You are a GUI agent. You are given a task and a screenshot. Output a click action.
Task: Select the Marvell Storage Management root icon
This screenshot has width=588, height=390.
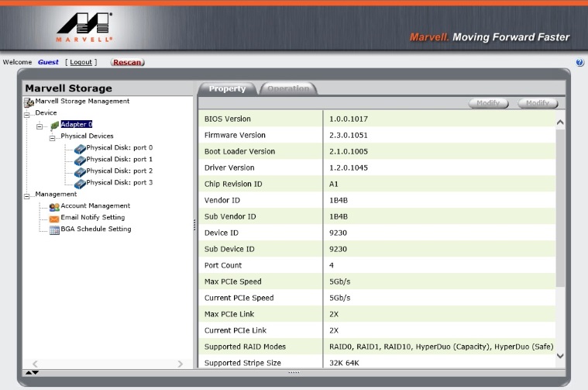click(x=29, y=102)
